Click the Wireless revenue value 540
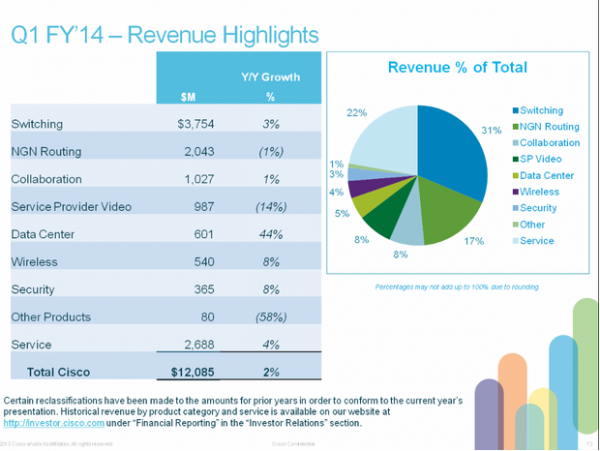The image size is (600, 451). click(204, 262)
